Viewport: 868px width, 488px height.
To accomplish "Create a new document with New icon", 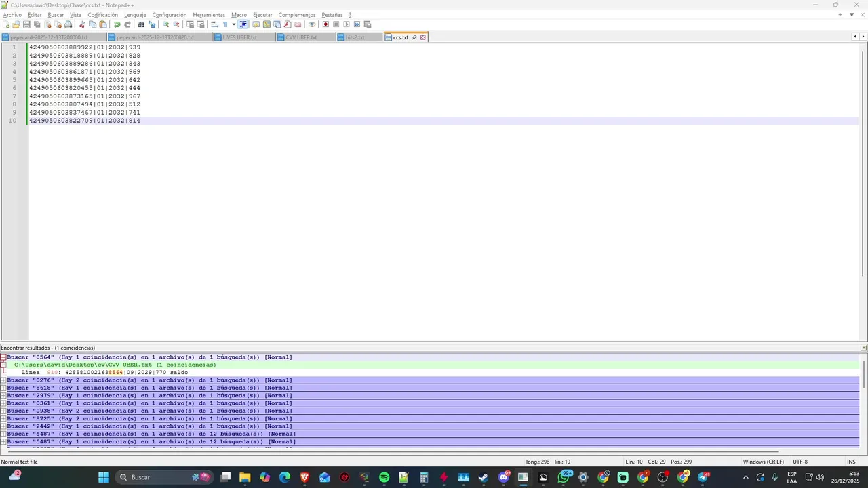I will (x=6, y=24).
